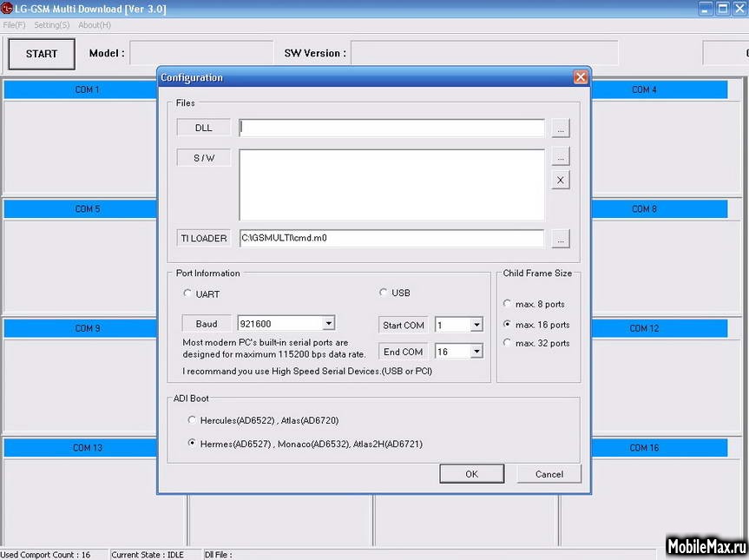Click the START button in main window
Image resolution: width=749 pixels, height=560 pixels.
click(42, 54)
